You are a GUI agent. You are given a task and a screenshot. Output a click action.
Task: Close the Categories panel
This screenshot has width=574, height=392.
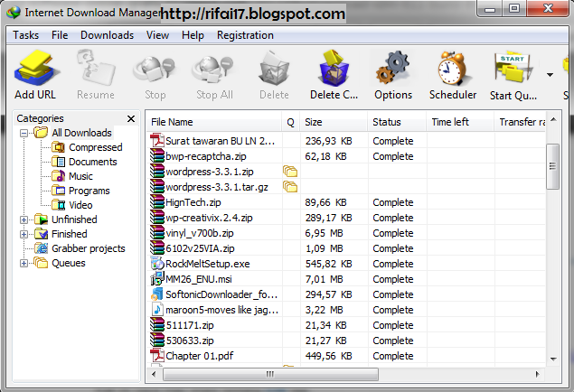(x=131, y=118)
